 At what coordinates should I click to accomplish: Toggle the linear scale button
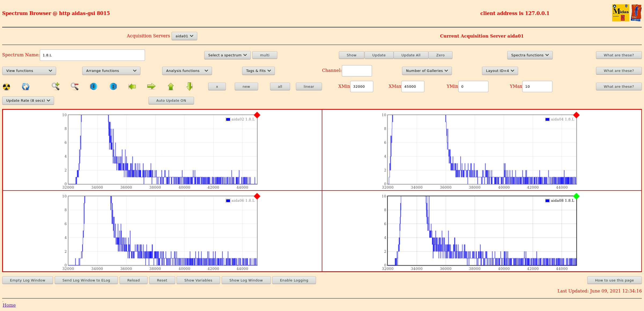309,87
